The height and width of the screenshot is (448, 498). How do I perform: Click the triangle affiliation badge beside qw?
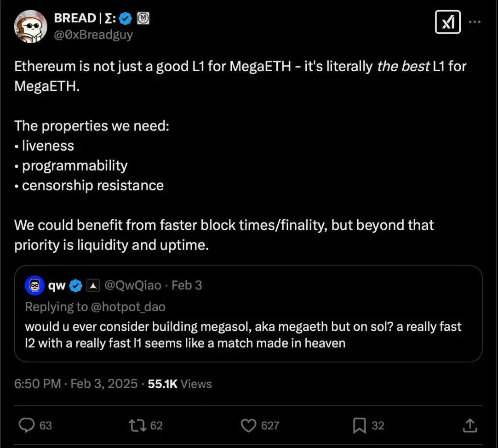[x=93, y=286]
